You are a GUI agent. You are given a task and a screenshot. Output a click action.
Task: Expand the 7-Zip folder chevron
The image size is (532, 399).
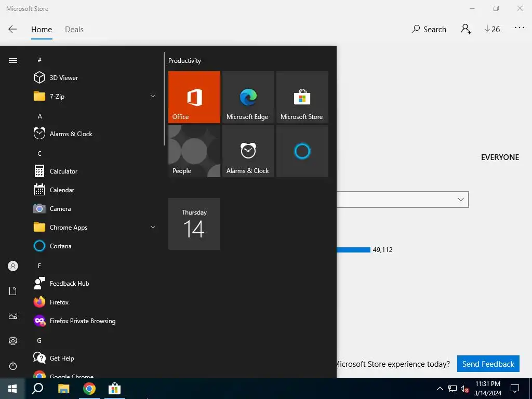pos(153,96)
